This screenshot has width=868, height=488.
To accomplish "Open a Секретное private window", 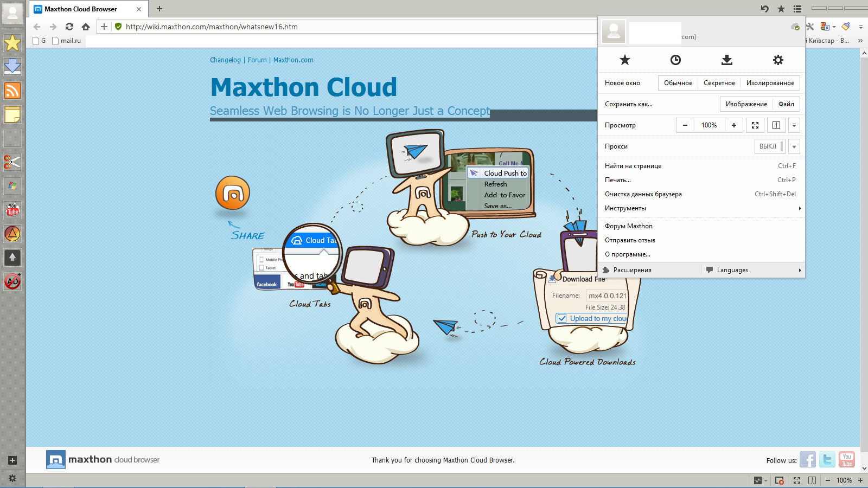I will click(719, 83).
